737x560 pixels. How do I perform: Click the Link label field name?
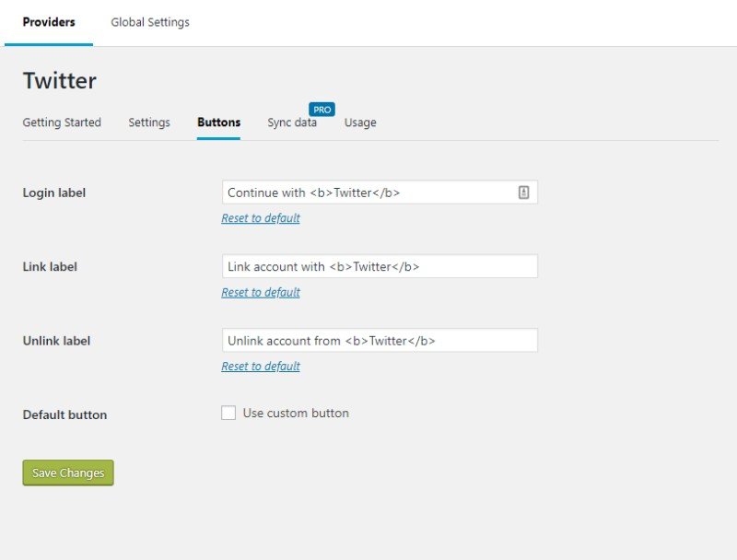(50, 267)
